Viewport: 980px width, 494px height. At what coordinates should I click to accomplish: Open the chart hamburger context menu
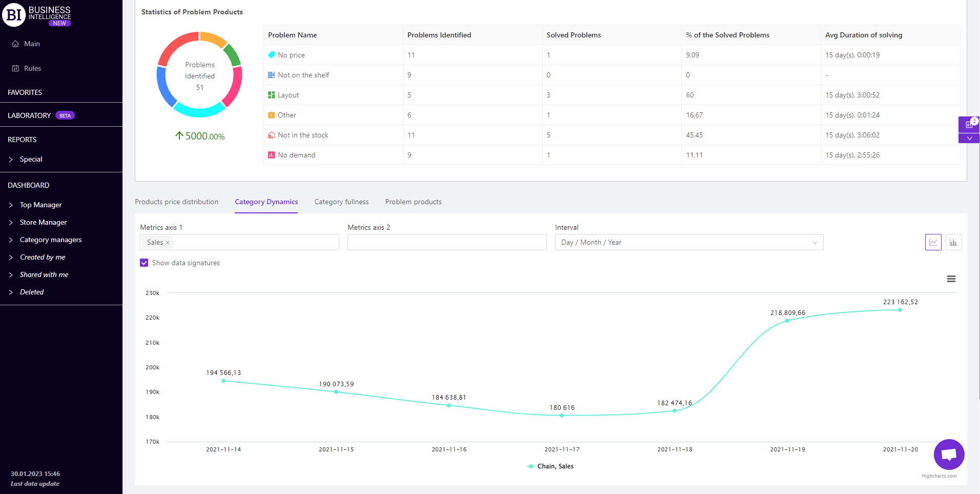tap(951, 279)
